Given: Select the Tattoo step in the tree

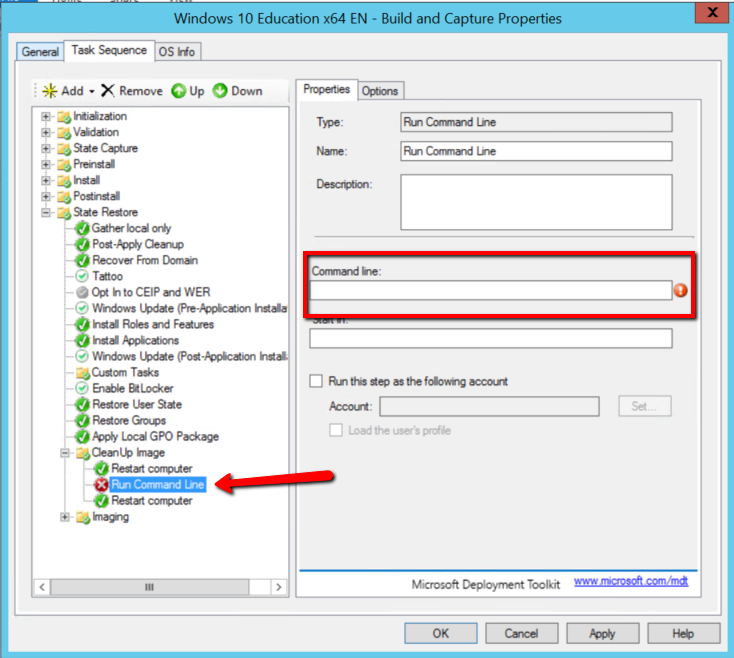Looking at the screenshot, I should (x=107, y=277).
